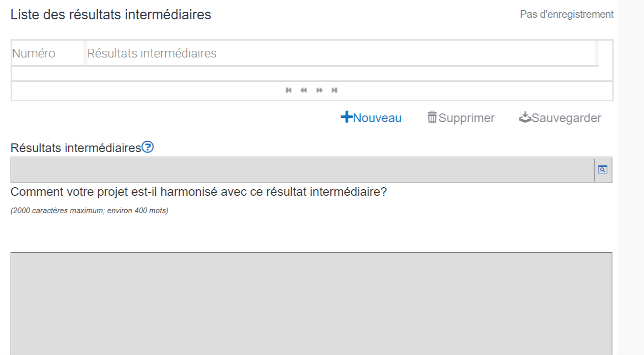This screenshot has width=644, height=355.
Task: Go to the first page of results
Action: tap(289, 91)
